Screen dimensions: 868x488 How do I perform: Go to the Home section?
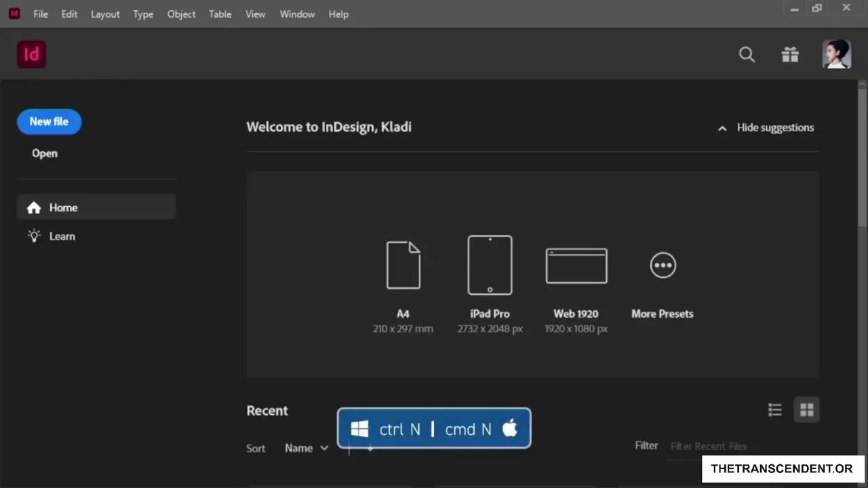96,207
